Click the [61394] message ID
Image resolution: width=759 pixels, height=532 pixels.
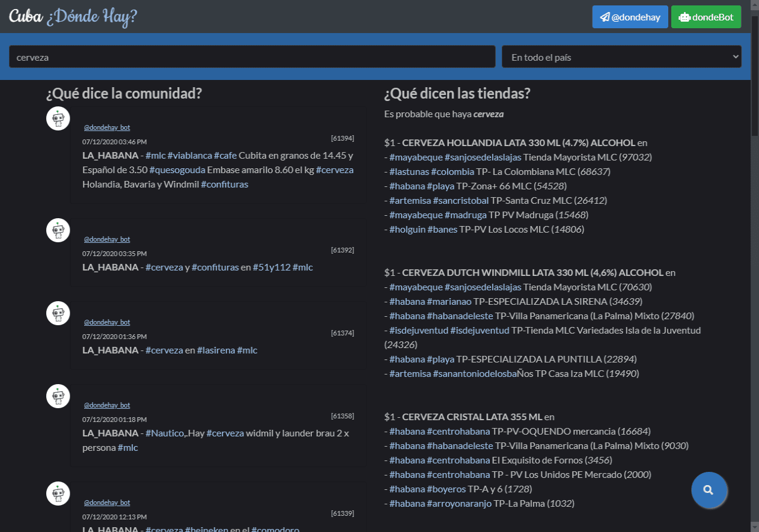pos(343,138)
